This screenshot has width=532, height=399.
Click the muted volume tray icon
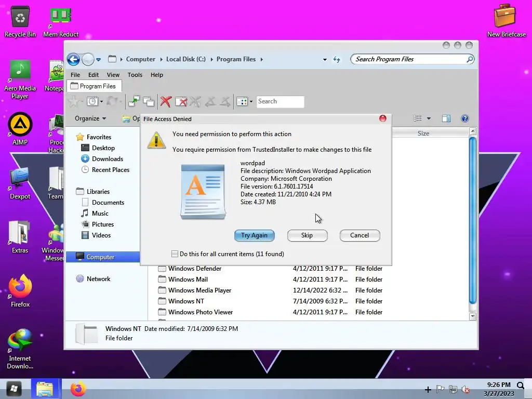click(465, 389)
